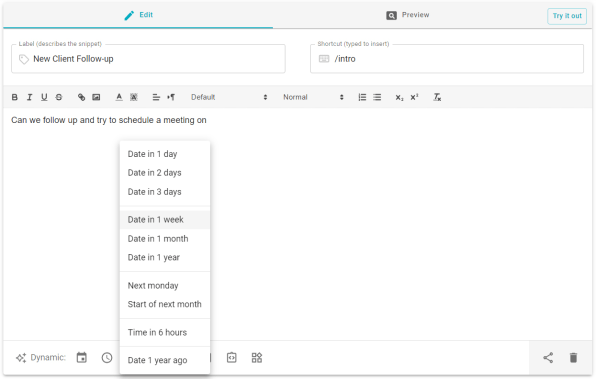This screenshot has width=596, height=379.
Task: Apply subscript formatting
Action: [x=399, y=97]
